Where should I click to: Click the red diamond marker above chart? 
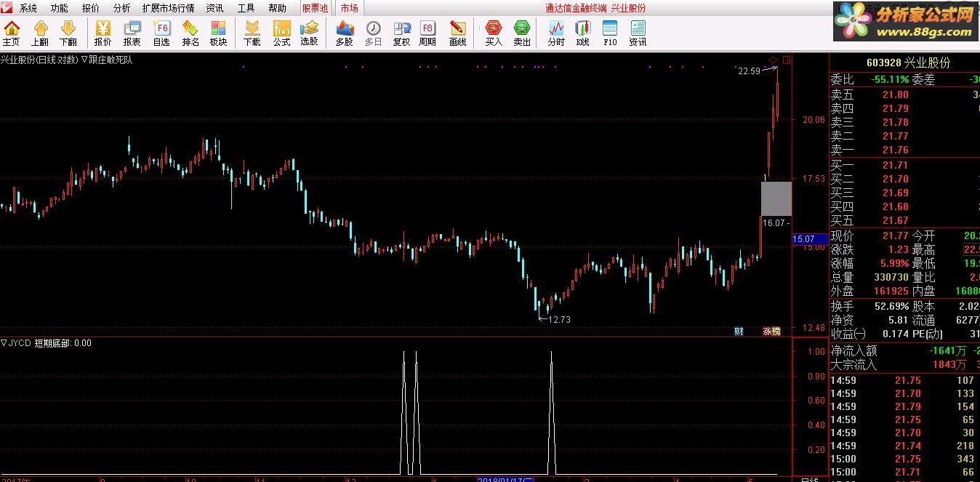click(773, 60)
